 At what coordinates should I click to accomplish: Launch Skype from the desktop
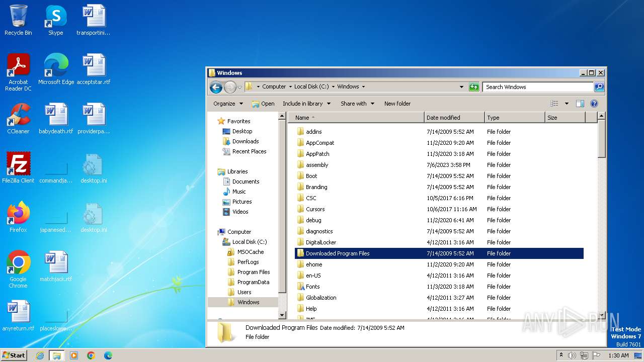pyautogui.click(x=55, y=21)
